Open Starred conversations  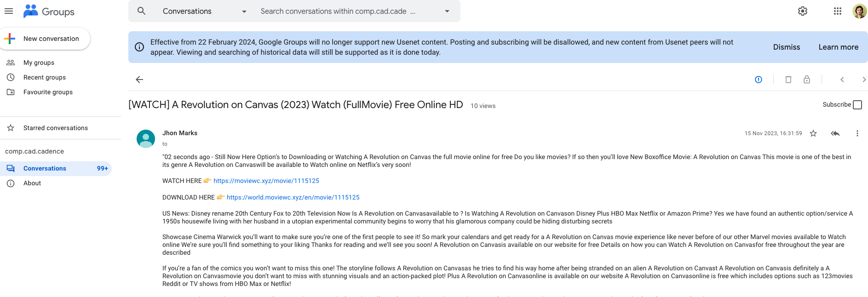[55, 128]
